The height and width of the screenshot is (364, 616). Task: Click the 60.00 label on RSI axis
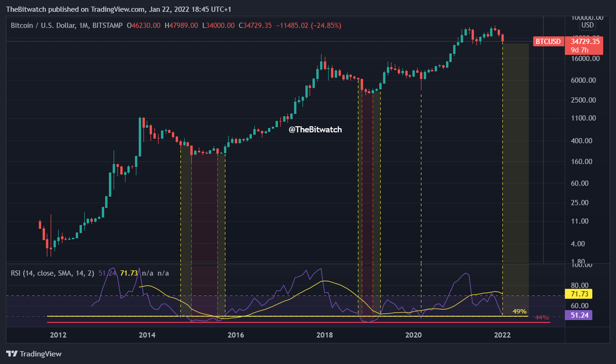[580, 305]
